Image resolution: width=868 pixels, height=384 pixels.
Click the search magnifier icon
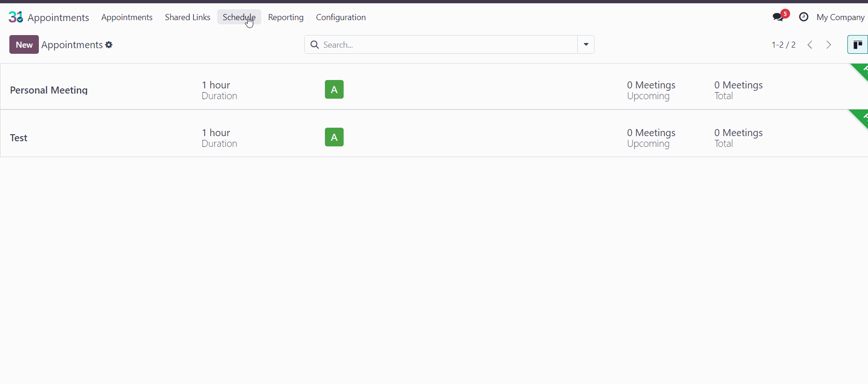(x=315, y=45)
